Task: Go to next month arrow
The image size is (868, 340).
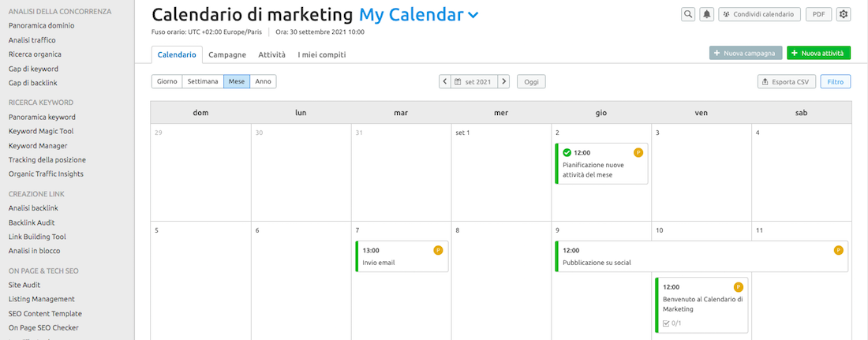Action: (503, 81)
